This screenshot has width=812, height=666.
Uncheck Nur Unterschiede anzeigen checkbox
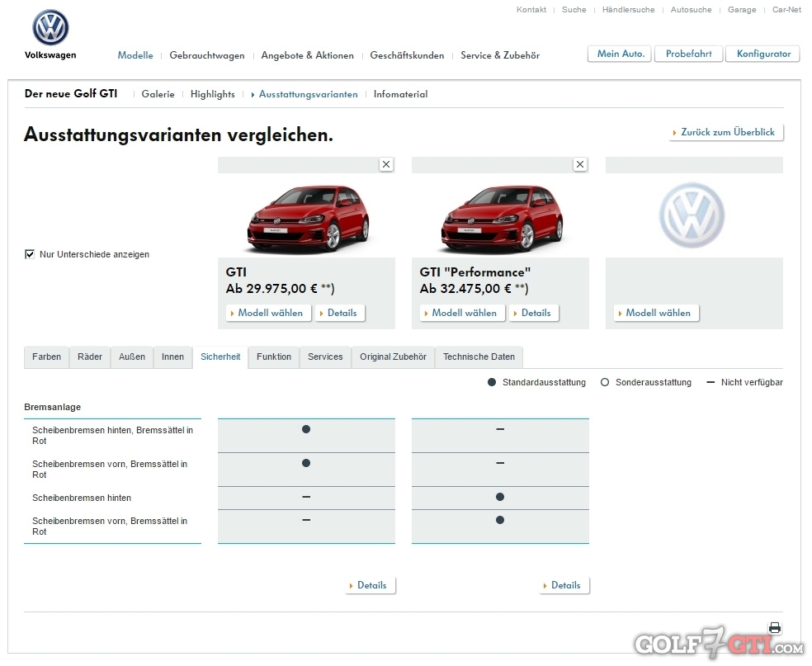[30, 254]
